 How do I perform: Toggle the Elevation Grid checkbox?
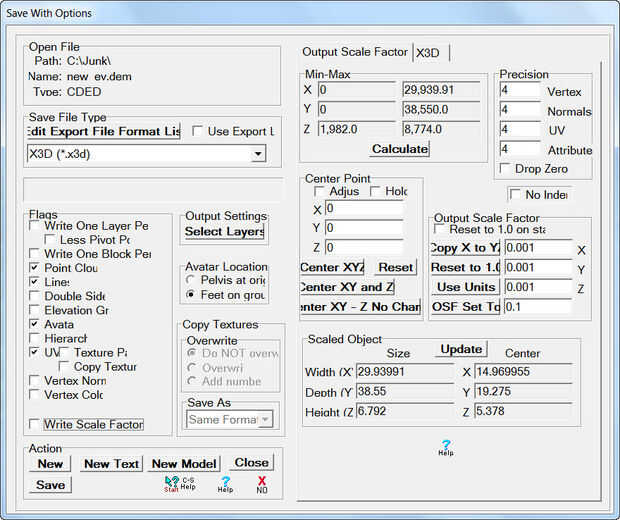tap(34, 310)
